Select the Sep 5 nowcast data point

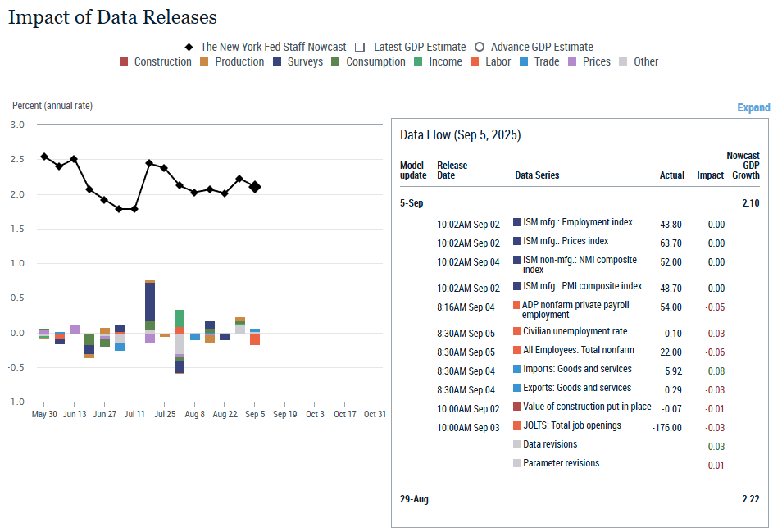click(x=255, y=187)
